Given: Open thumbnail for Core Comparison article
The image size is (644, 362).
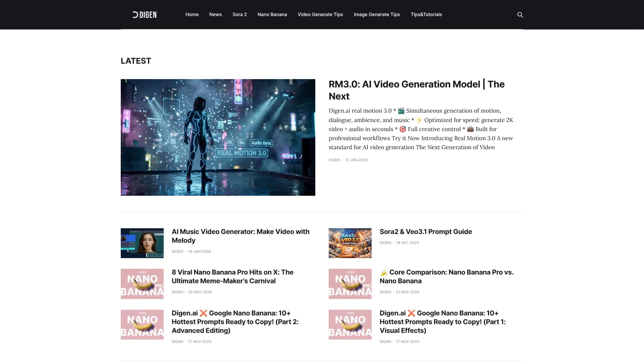Looking at the screenshot, I should pos(350,284).
